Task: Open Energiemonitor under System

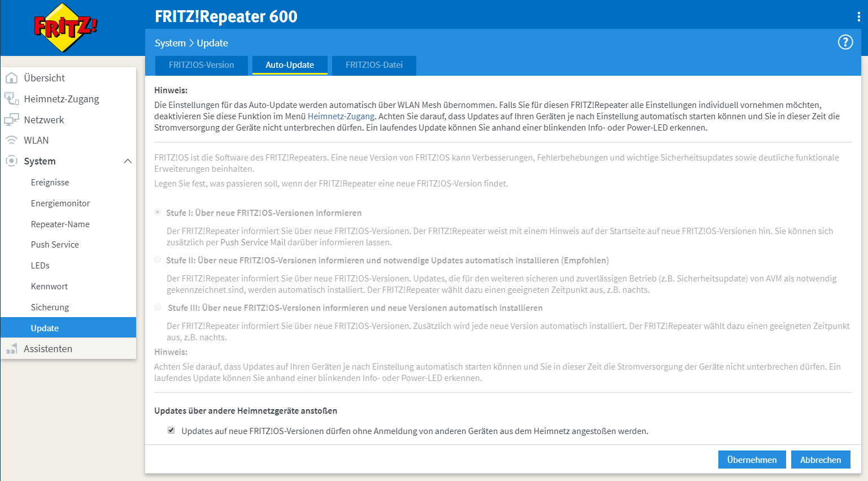Action: click(60, 203)
